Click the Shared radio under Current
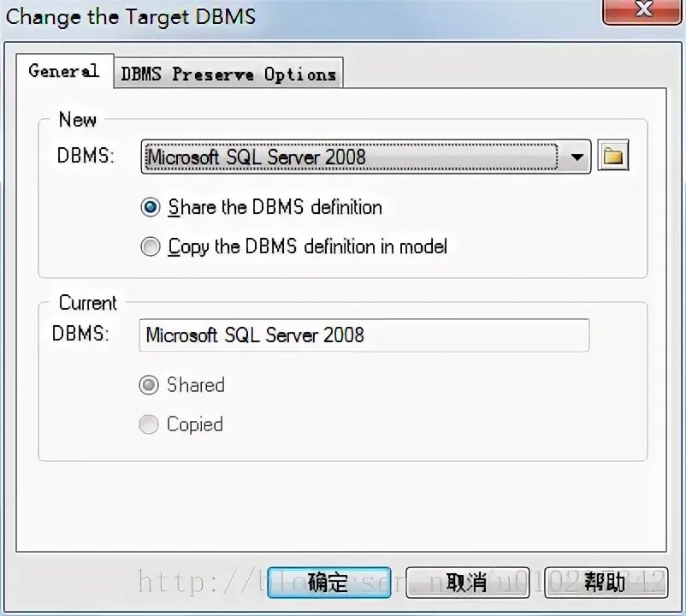 tap(149, 385)
